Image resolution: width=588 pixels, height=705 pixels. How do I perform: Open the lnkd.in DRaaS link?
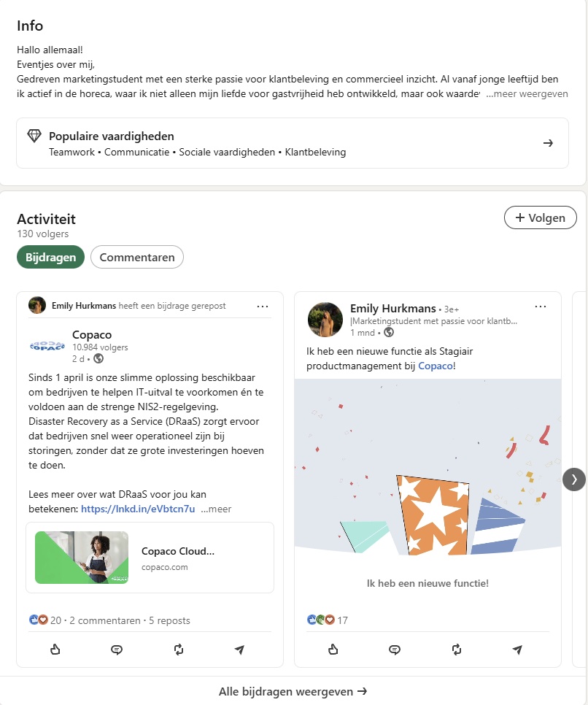coord(138,509)
